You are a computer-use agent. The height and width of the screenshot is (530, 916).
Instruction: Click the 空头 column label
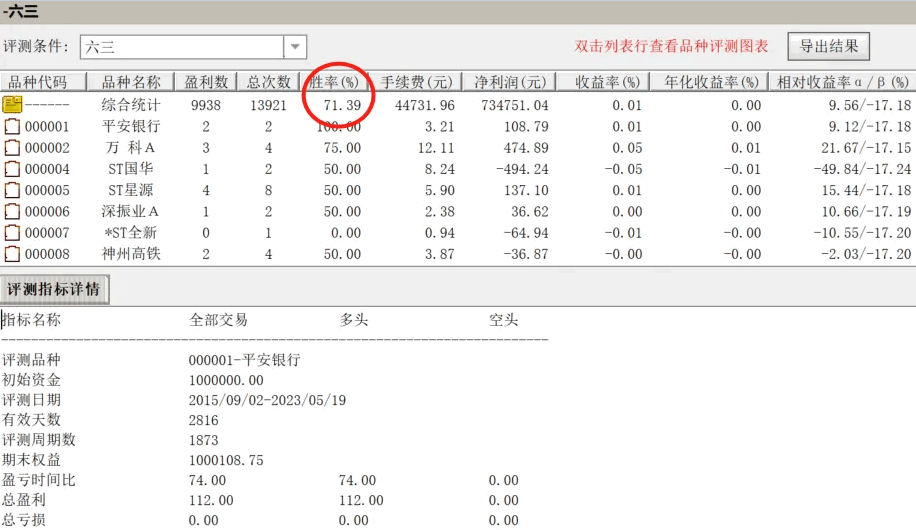(504, 320)
